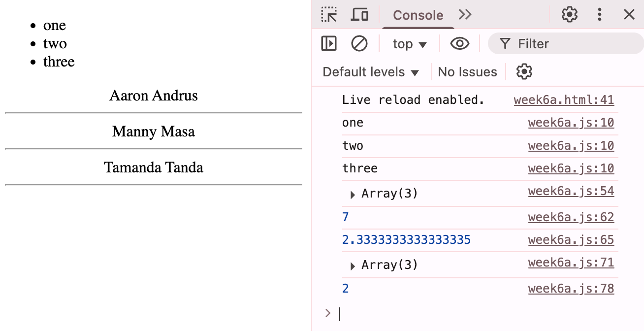Open console settings gear beside No Issues
The width and height of the screenshot is (644, 331).
point(524,72)
